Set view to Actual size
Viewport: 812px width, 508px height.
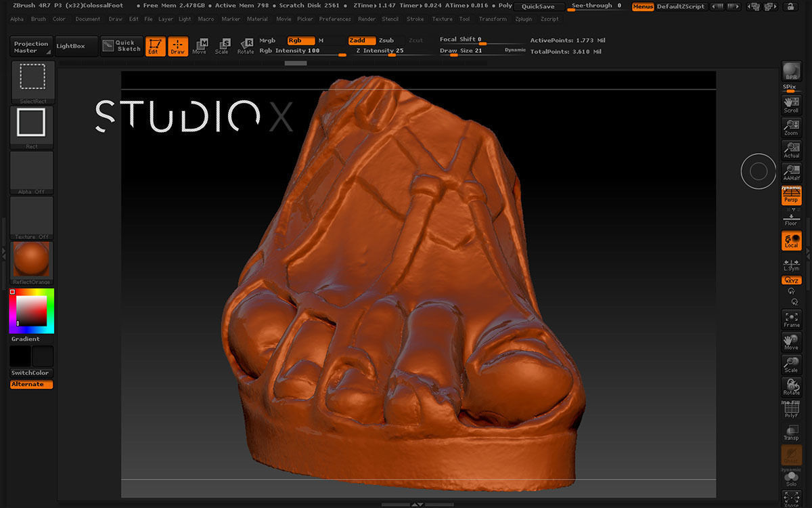[x=791, y=150]
